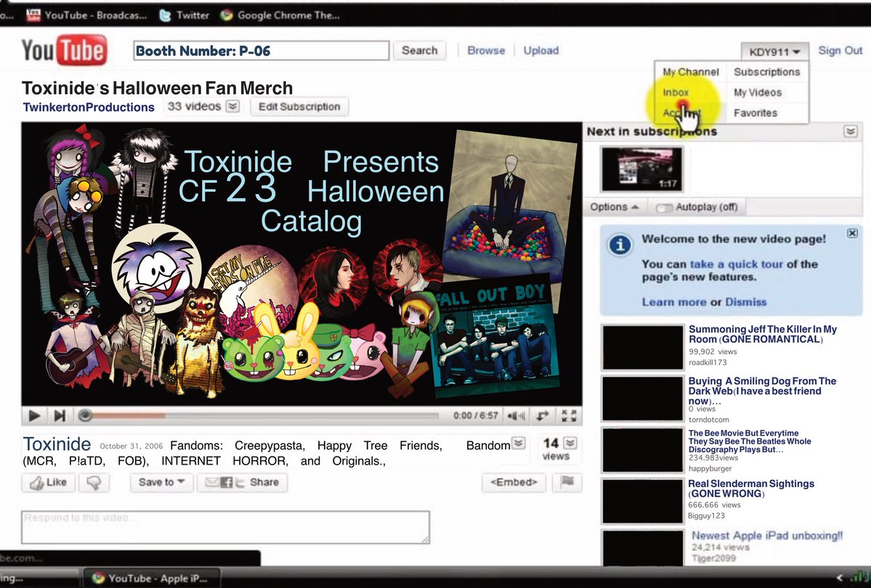Select Subscriptions from account menu
The height and width of the screenshot is (588, 871).
tap(766, 72)
